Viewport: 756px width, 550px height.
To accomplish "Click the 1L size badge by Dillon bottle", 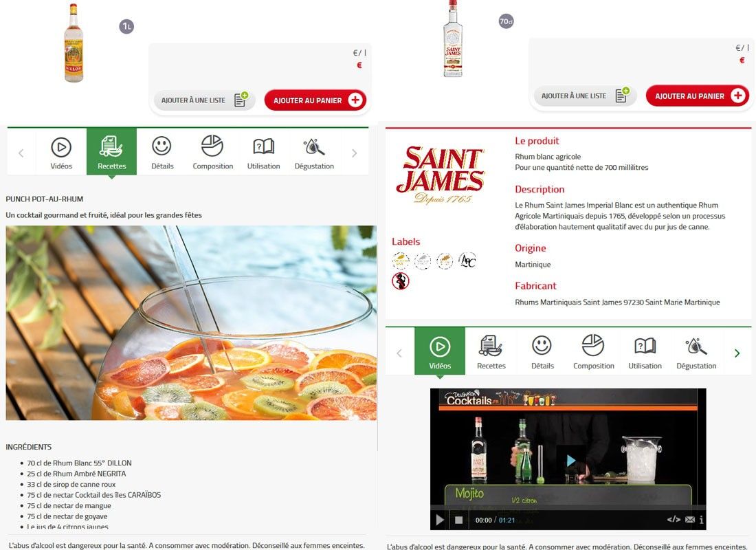I will (126, 27).
